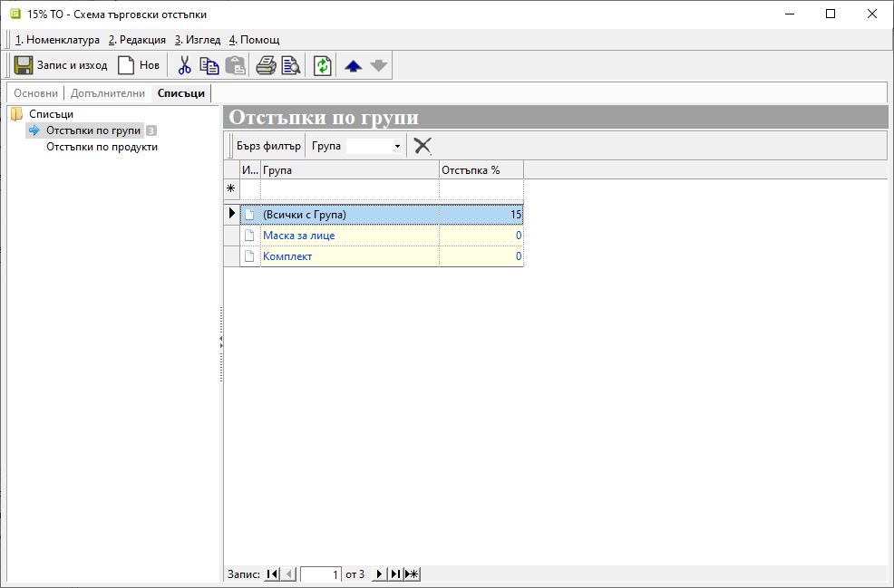Open the 4. Помощ menu
This screenshot has height=588, width=894.
click(x=254, y=40)
